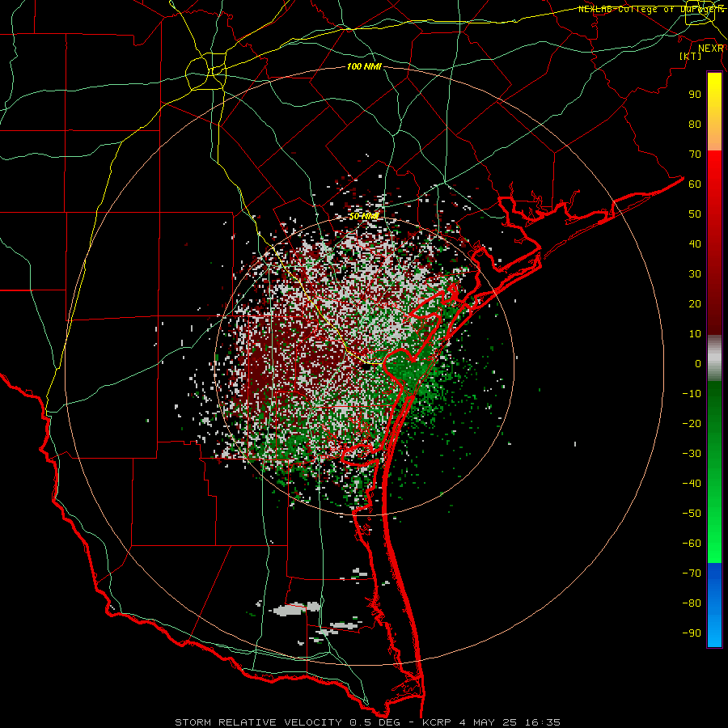Click the blue segment of the color bar
This screenshot has width=728, height=728.
pyautogui.click(x=714, y=604)
